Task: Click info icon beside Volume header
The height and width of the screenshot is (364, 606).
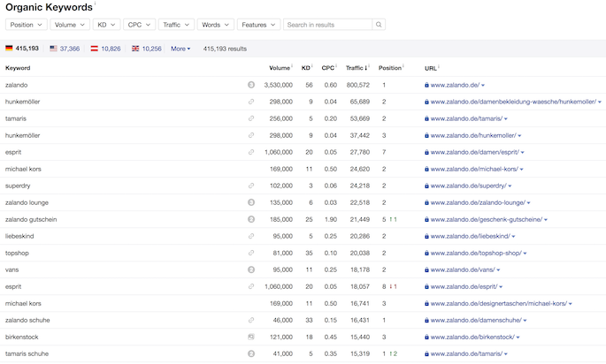Action: [292, 65]
